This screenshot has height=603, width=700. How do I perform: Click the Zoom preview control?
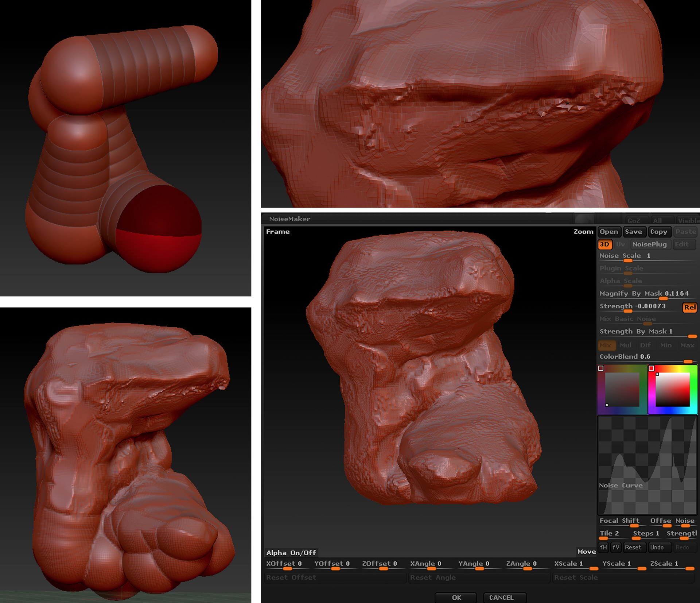point(583,232)
